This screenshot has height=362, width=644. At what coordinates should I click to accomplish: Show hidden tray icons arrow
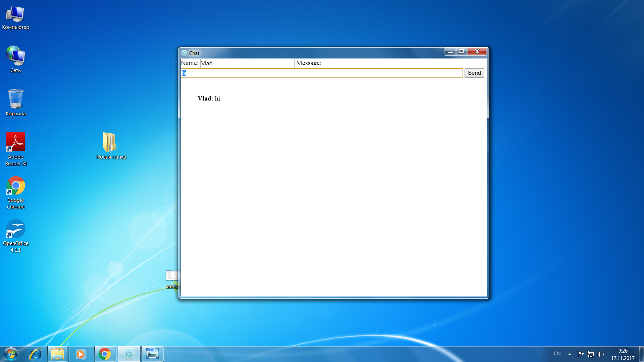tap(570, 354)
